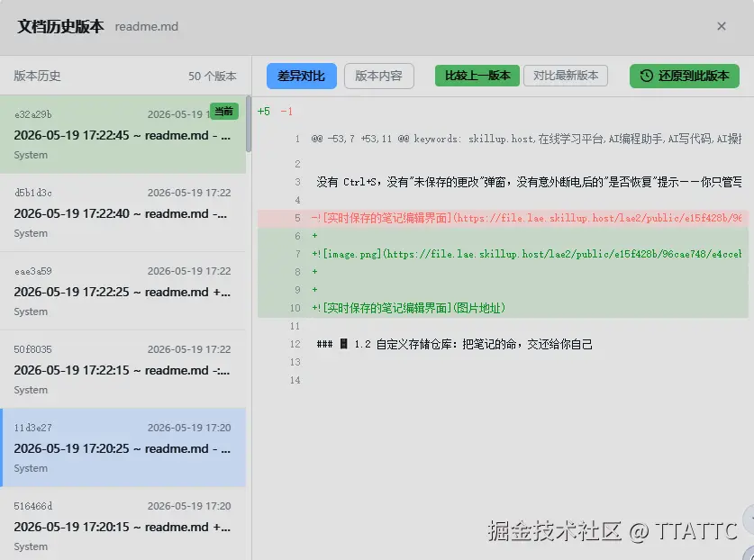
Task: Click 还原到此版本 restore button
Action: click(x=685, y=76)
